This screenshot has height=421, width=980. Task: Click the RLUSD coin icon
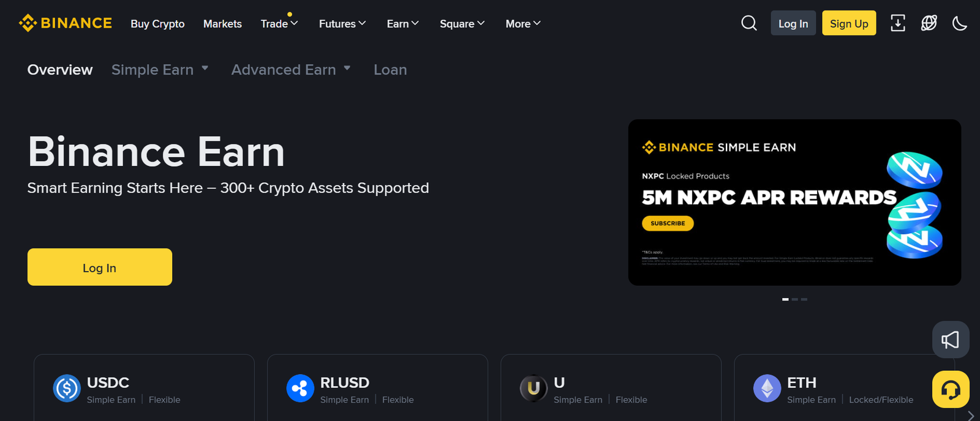tap(300, 389)
